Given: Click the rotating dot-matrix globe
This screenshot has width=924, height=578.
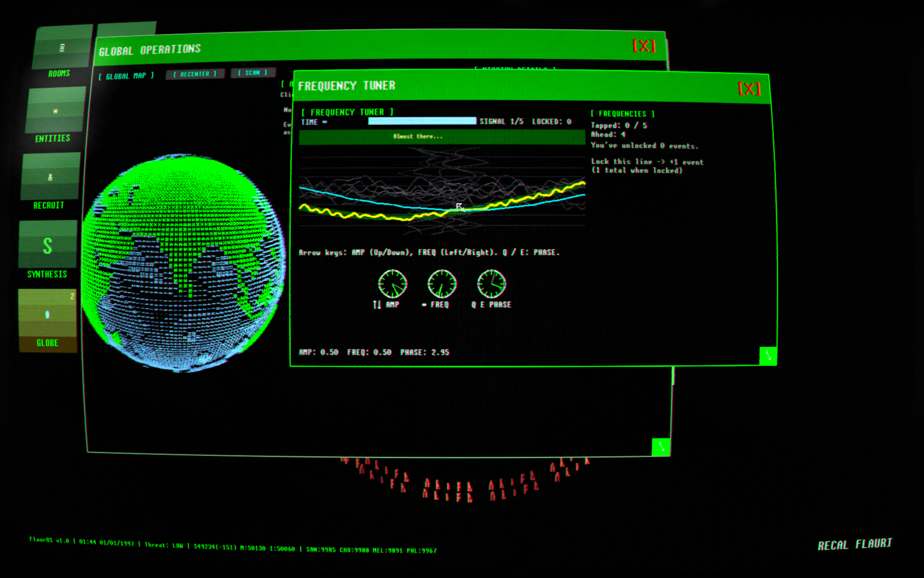Looking at the screenshot, I should (183, 262).
